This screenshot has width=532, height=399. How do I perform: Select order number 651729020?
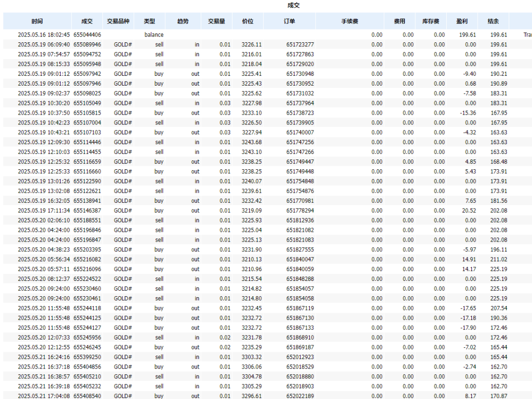pos(300,64)
